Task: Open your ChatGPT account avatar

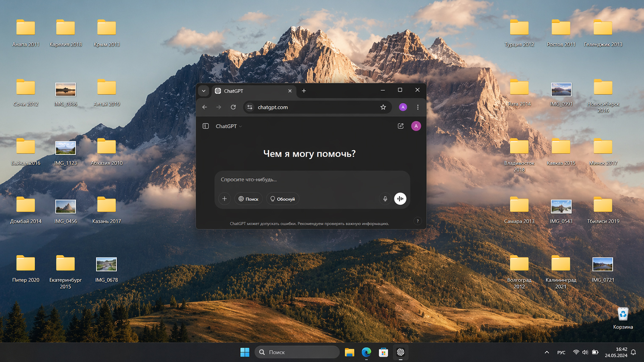Action: 416,126
